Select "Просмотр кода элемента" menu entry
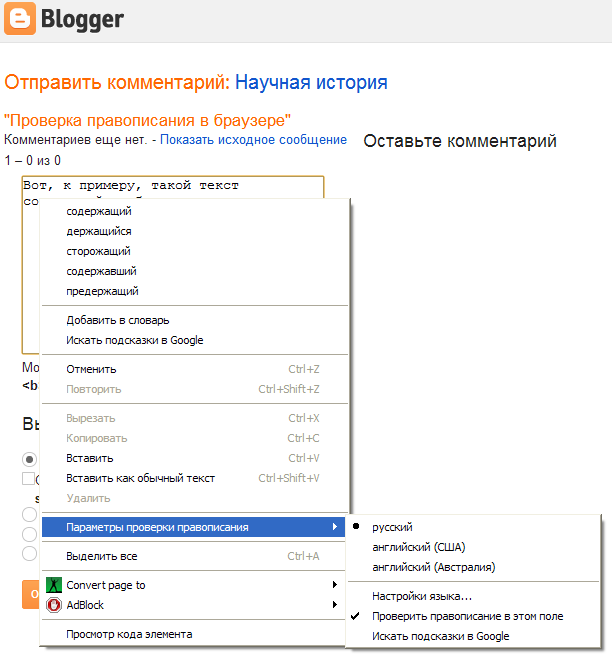The image size is (612, 660). click(x=194, y=634)
